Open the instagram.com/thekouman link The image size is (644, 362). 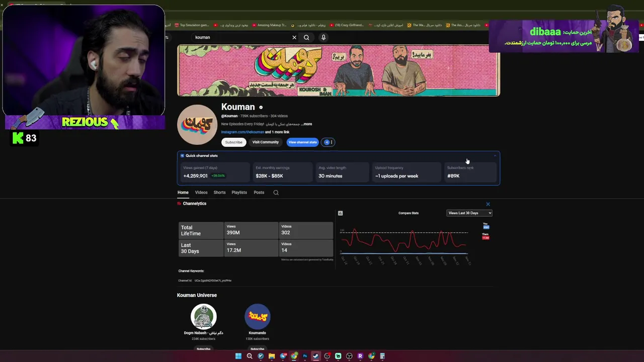(243, 132)
